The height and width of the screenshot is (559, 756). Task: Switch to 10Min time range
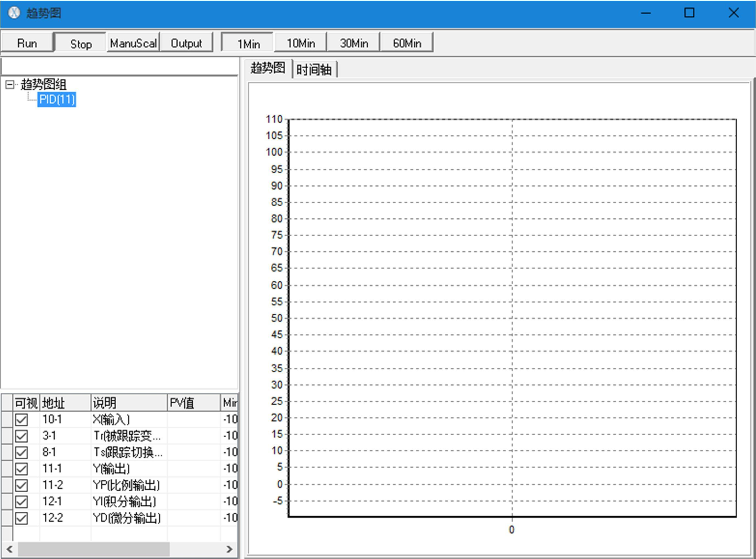point(301,43)
